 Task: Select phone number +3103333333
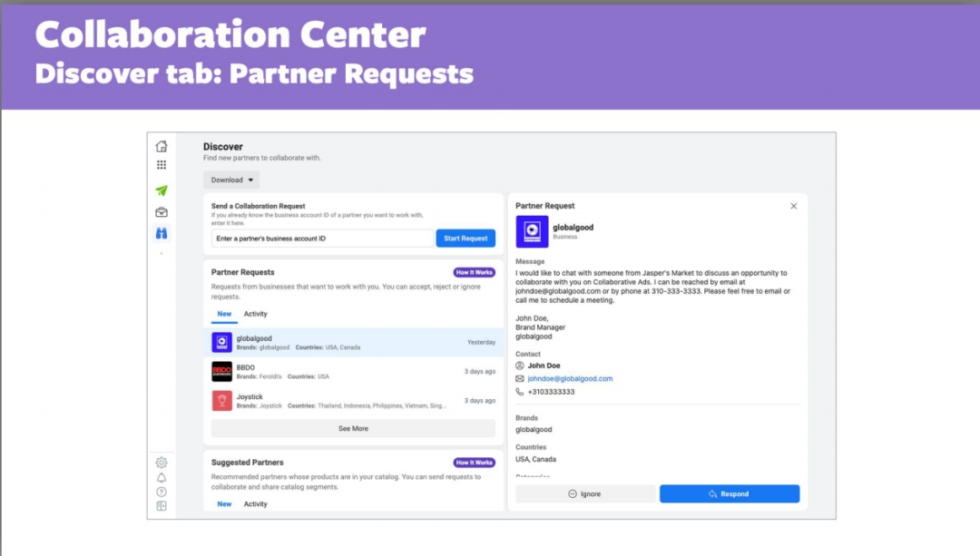point(552,392)
